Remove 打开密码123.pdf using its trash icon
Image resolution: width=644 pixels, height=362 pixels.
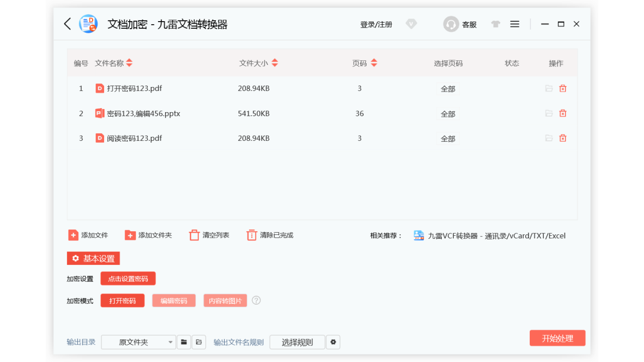[562, 88]
